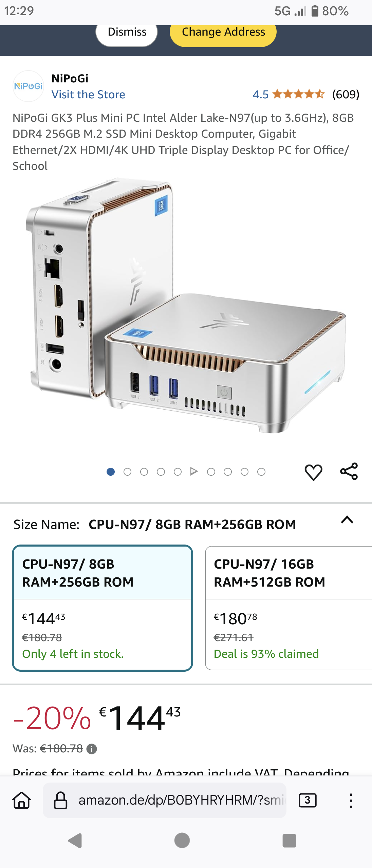Select CPU-N97/ 8GB RAM+256GB ROM option
372x868 pixels.
click(103, 608)
